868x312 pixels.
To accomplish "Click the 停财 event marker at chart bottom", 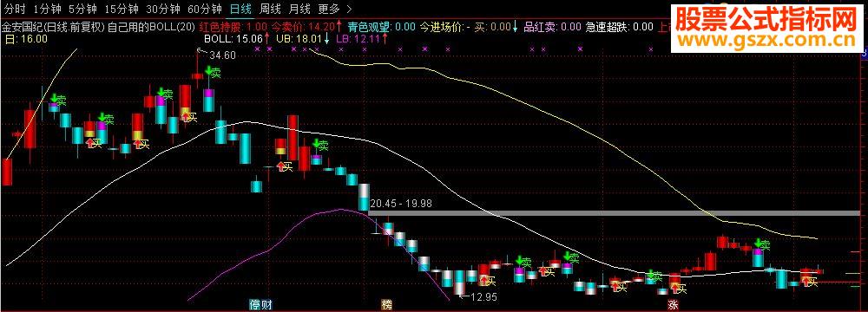I will click(x=260, y=305).
